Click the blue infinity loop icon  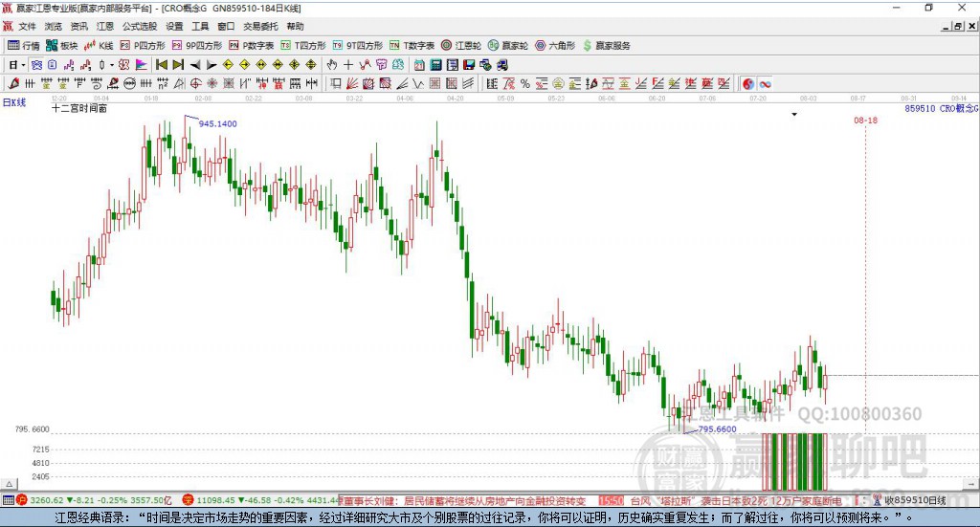coord(765,83)
